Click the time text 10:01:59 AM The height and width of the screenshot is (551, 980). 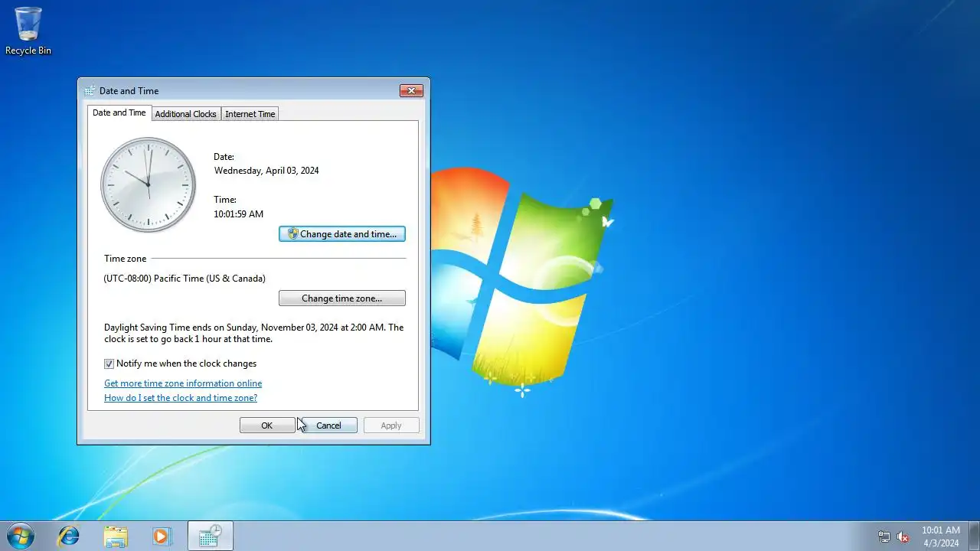coord(238,214)
